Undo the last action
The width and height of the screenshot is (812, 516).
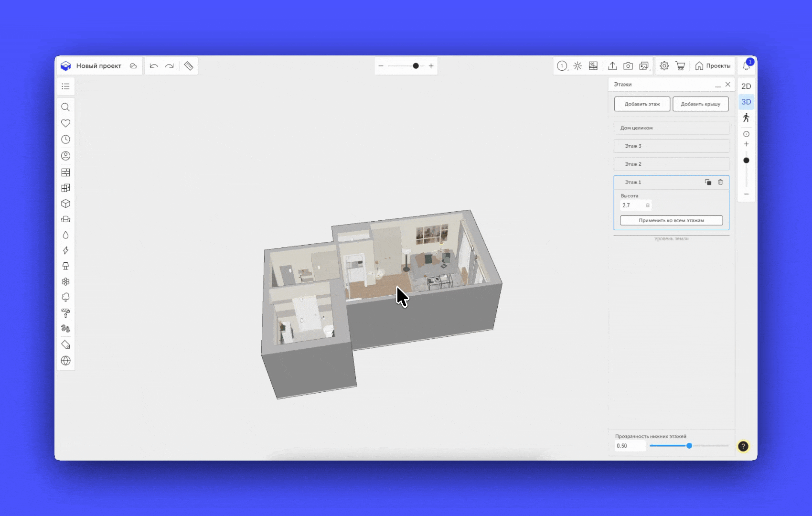coord(154,66)
